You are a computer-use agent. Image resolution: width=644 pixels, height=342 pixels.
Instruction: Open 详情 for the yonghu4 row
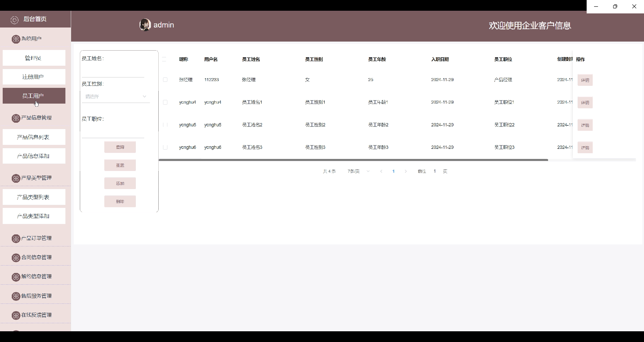pos(585,103)
